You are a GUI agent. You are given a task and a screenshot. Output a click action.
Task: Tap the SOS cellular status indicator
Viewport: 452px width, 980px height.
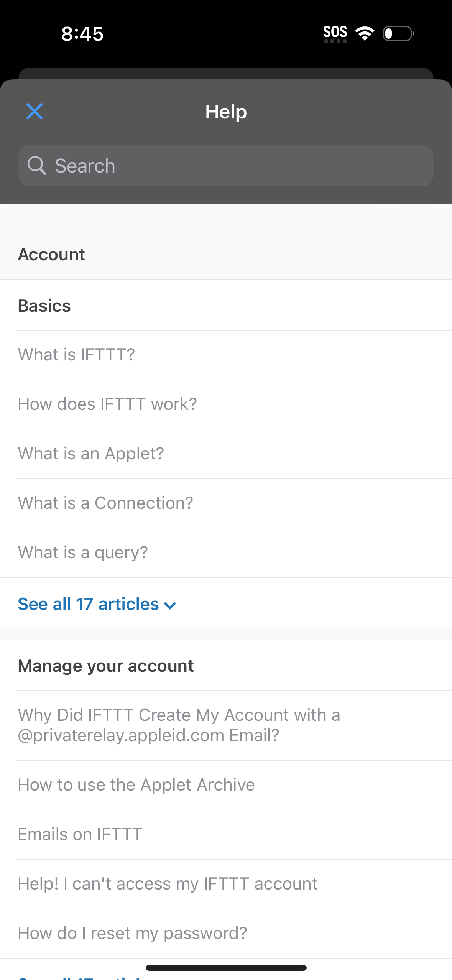tap(335, 32)
